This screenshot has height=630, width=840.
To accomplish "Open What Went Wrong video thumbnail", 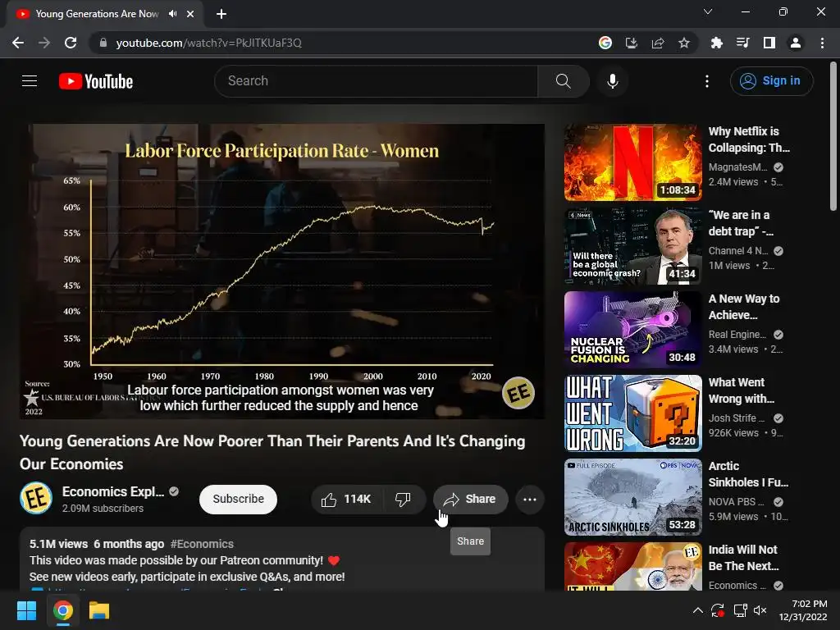I will (632, 413).
